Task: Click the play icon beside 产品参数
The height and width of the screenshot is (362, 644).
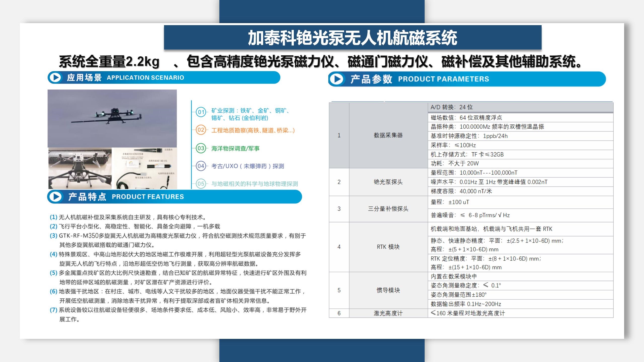Action: pyautogui.click(x=337, y=79)
